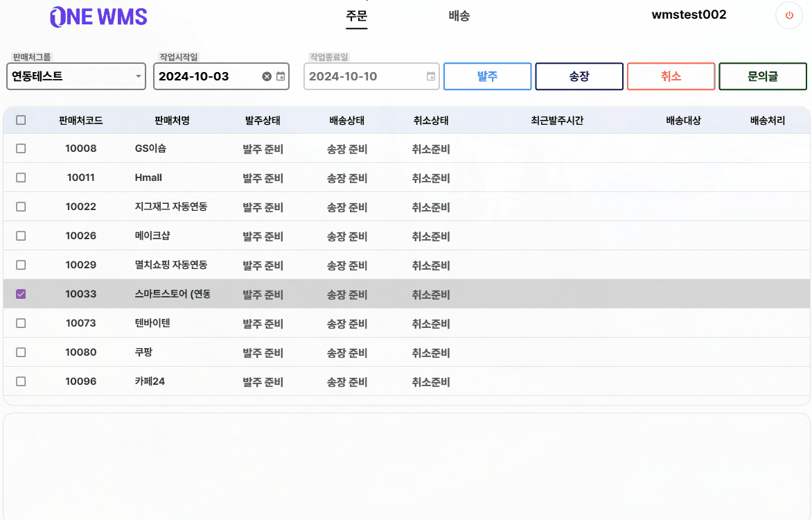Click the 판매처코드 column header
This screenshot has width=812, height=520.
pos(81,120)
